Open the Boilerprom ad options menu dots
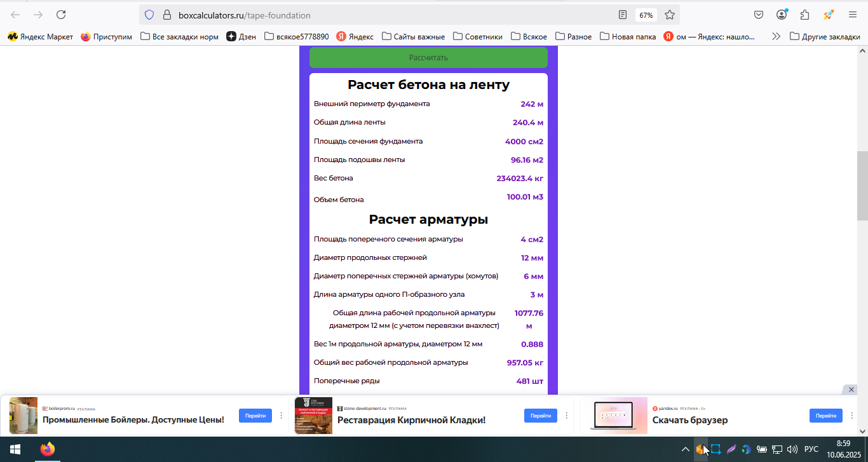 pos(281,416)
